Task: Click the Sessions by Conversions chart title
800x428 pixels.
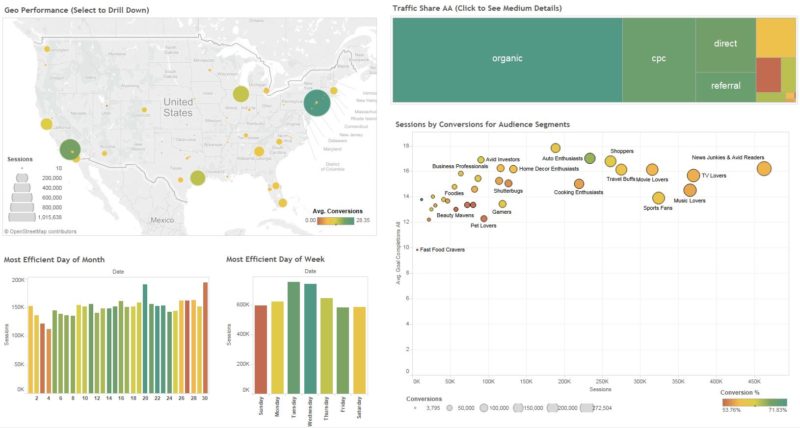Action: [x=483, y=124]
